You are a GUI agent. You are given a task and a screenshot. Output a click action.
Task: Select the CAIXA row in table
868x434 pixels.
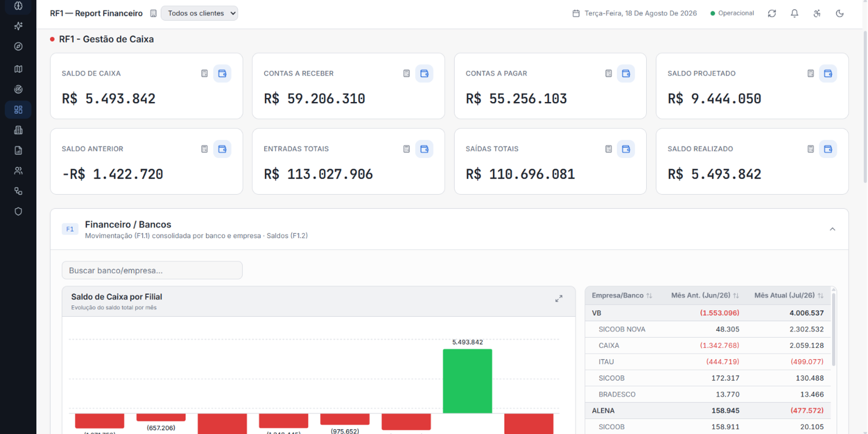click(708, 346)
